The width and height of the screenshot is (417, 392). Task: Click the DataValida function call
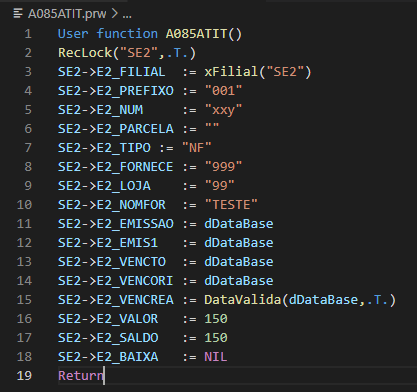pyautogui.click(x=300, y=300)
